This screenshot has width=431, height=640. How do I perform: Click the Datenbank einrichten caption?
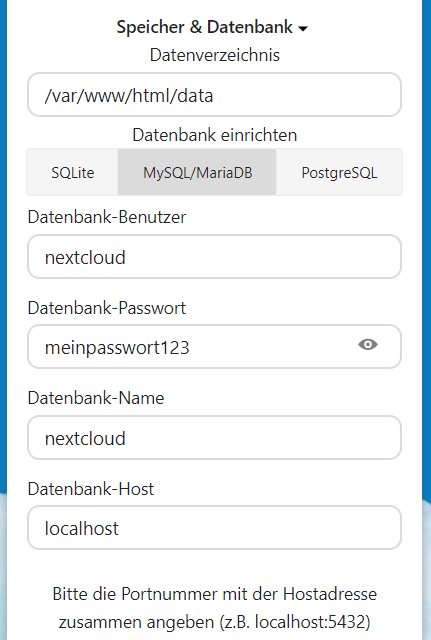215,135
